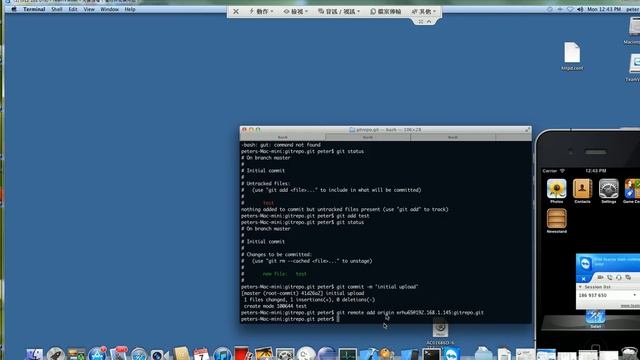Click the TeamViewer website link in the panel

point(630,306)
